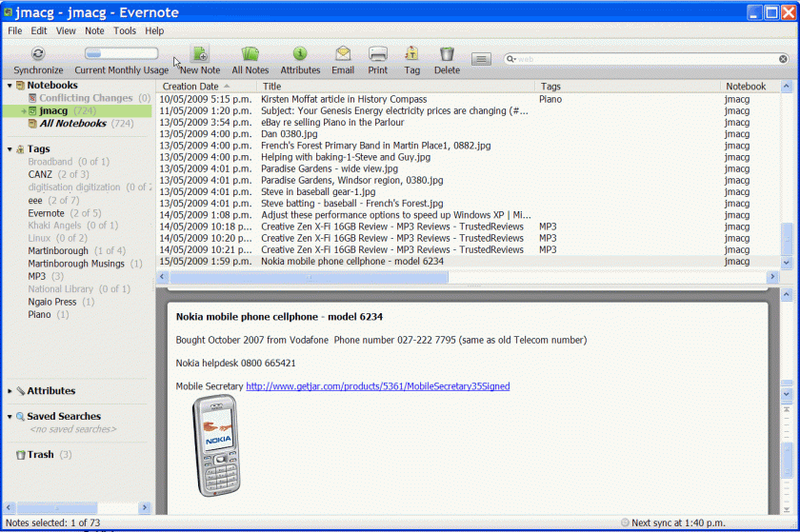800x532 pixels.
Task: Create a note with New Note icon
Action: pos(200,53)
